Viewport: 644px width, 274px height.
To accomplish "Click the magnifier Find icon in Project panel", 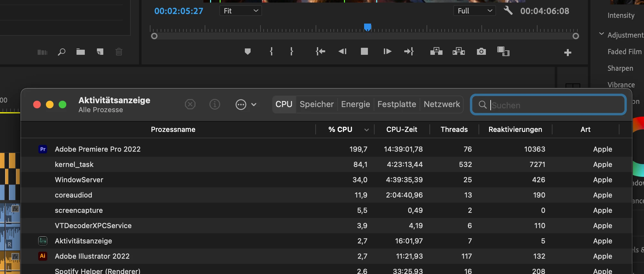I will click(x=62, y=52).
